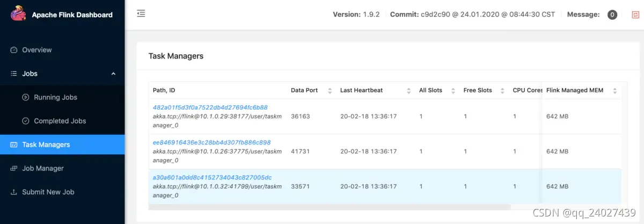Image resolution: width=644 pixels, height=224 pixels.
Task: Click 642 MB in the 33571 row
Action: (x=557, y=186)
